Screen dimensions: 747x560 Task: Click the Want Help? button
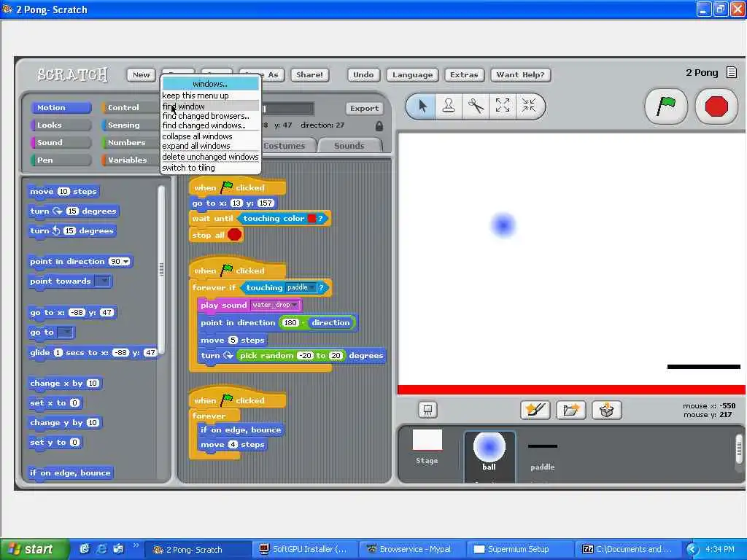coord(520,75)
